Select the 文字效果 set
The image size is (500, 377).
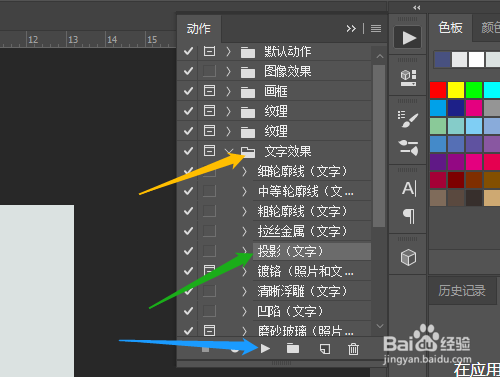pos(288,151)
